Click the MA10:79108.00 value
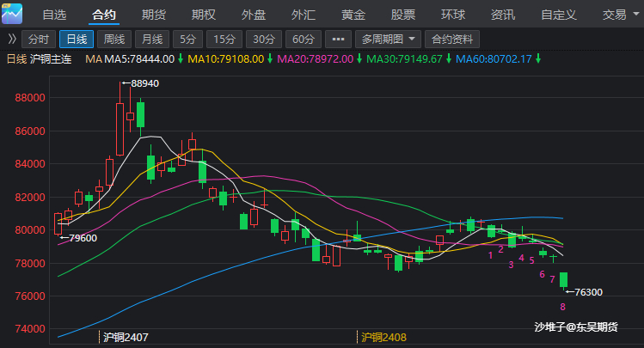The width and height of the screenshot is (644, 348). [225, 59]
